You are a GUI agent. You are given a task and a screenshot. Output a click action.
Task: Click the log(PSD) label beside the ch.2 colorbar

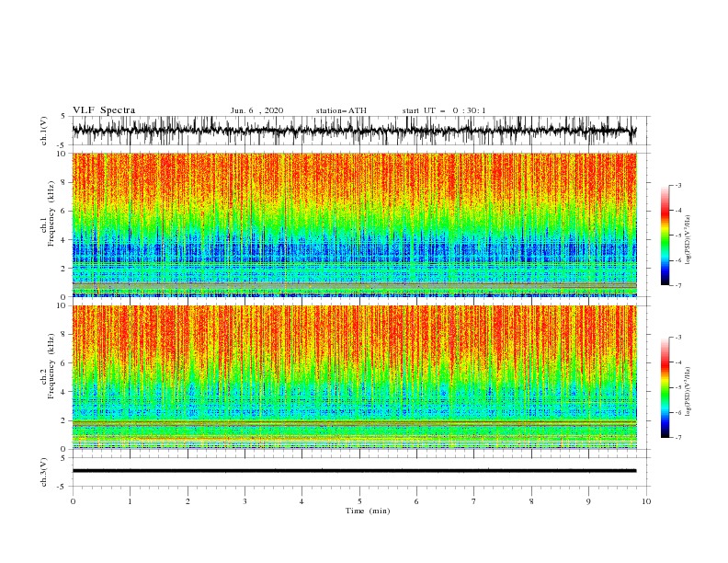tap(688, 391)
